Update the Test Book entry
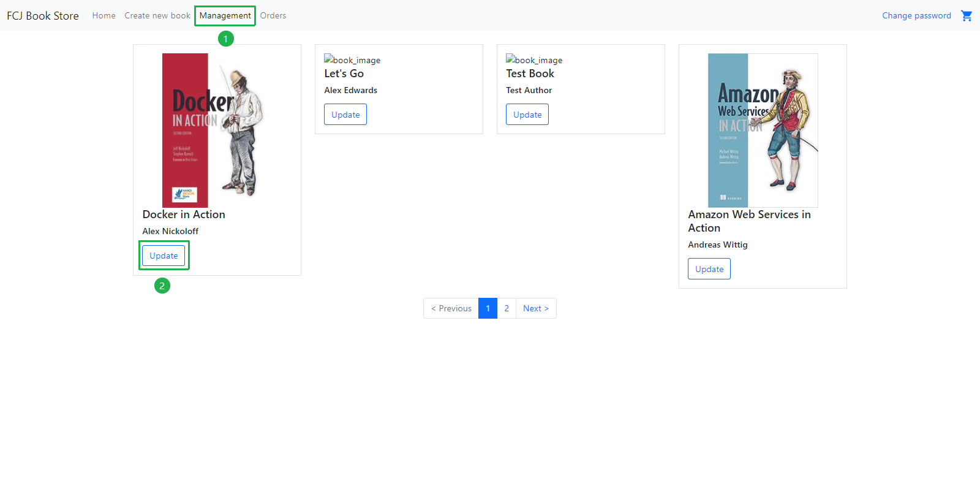 (x=527, y=115)
